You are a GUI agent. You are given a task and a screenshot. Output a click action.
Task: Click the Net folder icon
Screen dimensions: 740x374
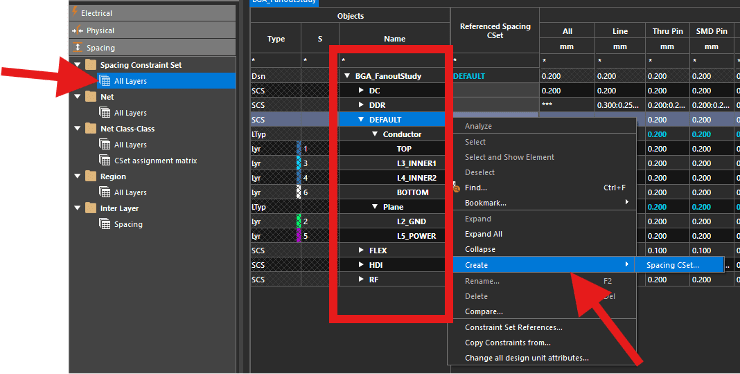pyautogui.click(x=91, y=97)
